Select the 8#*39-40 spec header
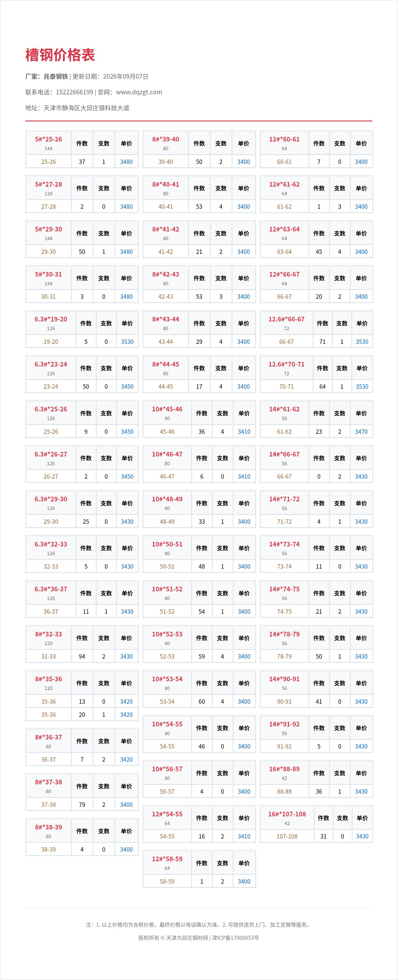The width and height of the screenshot is (398, 980). 166,143
